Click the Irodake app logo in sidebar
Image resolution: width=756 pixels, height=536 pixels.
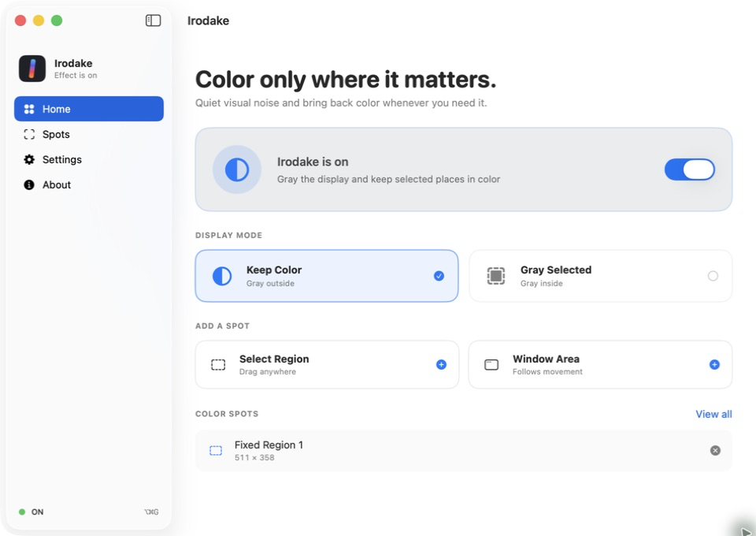[x=32, y=69]
